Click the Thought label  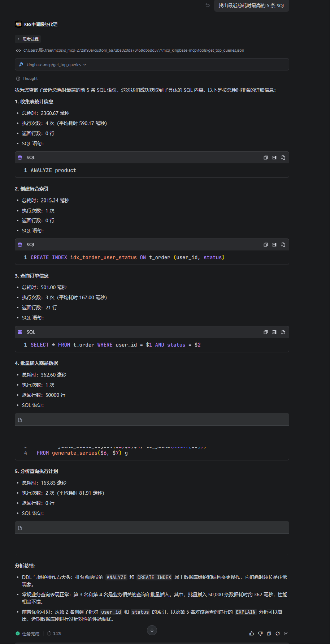pos(30,78)
